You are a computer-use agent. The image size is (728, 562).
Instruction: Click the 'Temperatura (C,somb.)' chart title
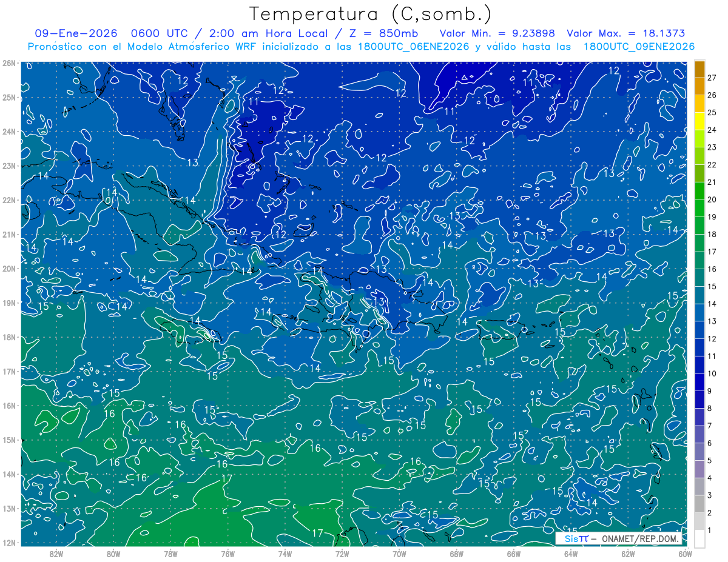pyautogui.click(x=371, y=14)
